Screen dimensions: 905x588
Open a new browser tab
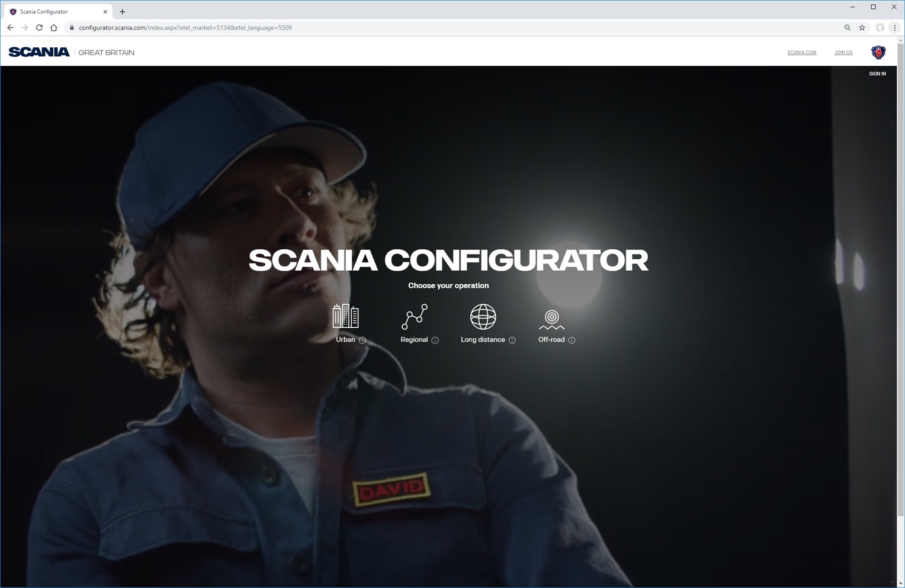pyautogui.click(x=123, y=11)
